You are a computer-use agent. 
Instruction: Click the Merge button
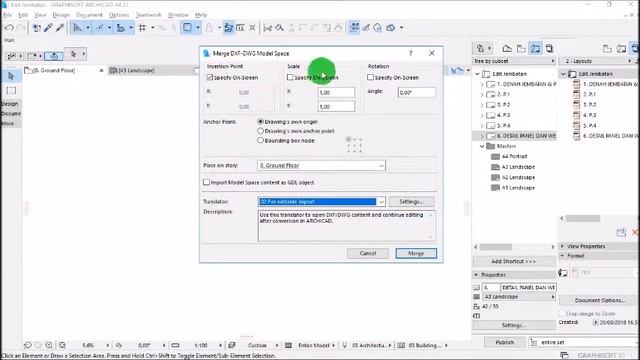[416, 253]
